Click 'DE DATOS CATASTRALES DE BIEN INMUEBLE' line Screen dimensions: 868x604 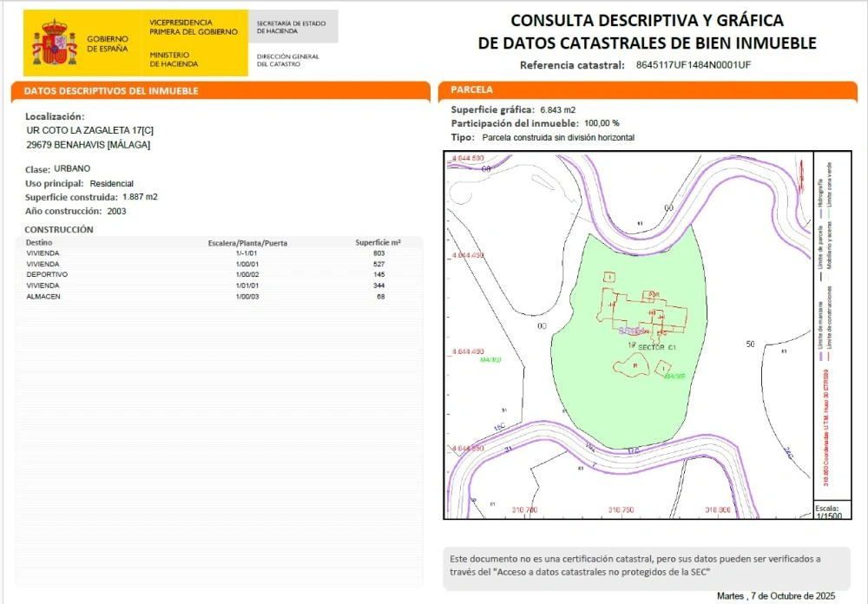[648, 43]
